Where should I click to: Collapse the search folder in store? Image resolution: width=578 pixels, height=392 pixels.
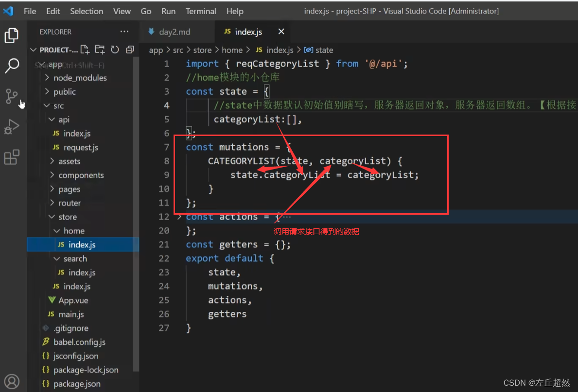[x=57, y=258]
